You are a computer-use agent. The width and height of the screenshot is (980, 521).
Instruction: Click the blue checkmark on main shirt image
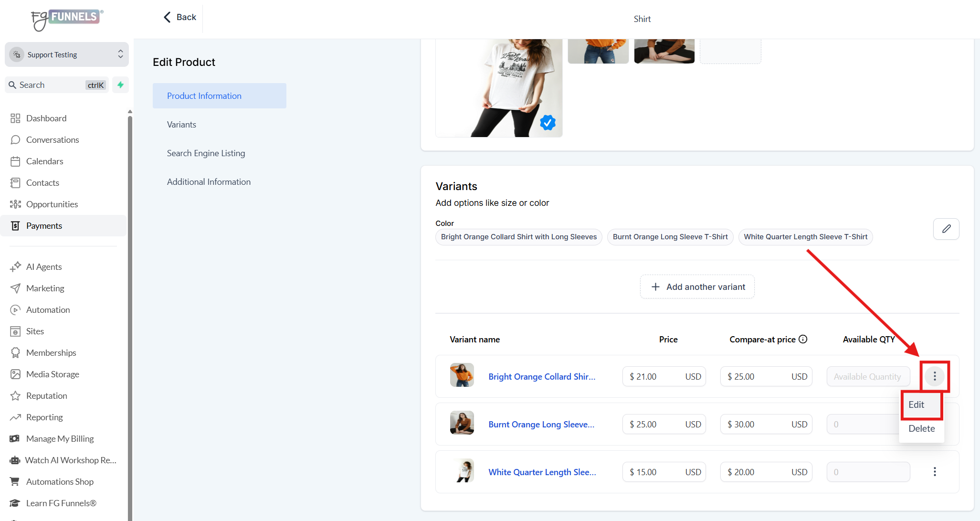coord(548,123)
